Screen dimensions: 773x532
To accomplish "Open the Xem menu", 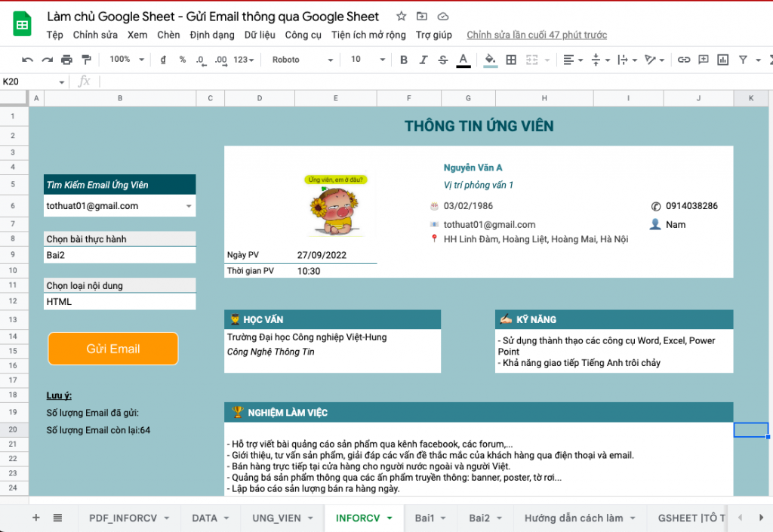I will (137, 35).
